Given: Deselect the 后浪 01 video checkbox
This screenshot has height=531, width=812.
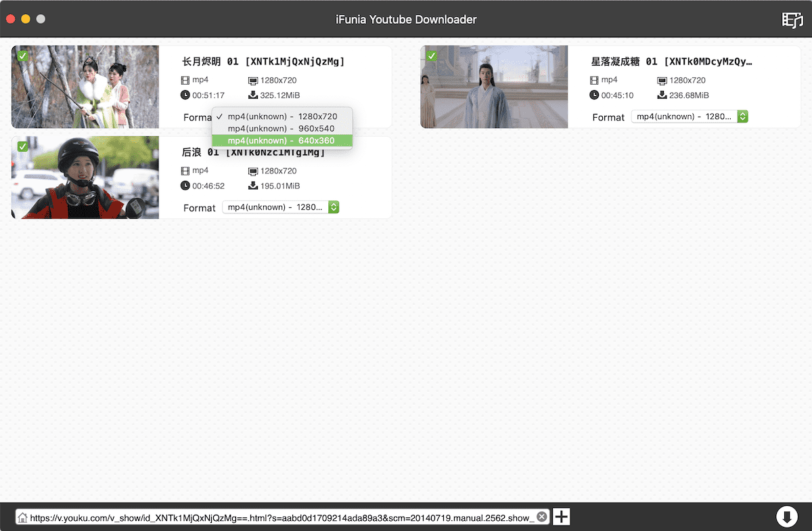Looking at the screenshot, I should (22, 146).
